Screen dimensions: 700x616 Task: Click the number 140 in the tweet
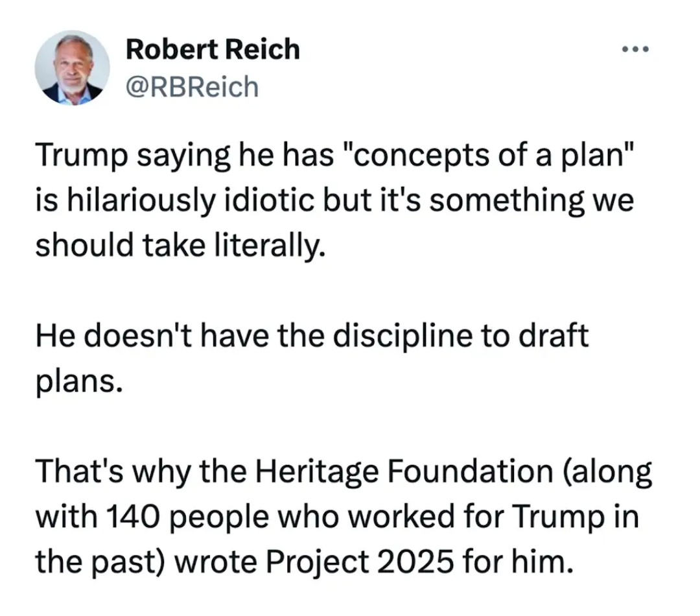[x=133, y=517]
